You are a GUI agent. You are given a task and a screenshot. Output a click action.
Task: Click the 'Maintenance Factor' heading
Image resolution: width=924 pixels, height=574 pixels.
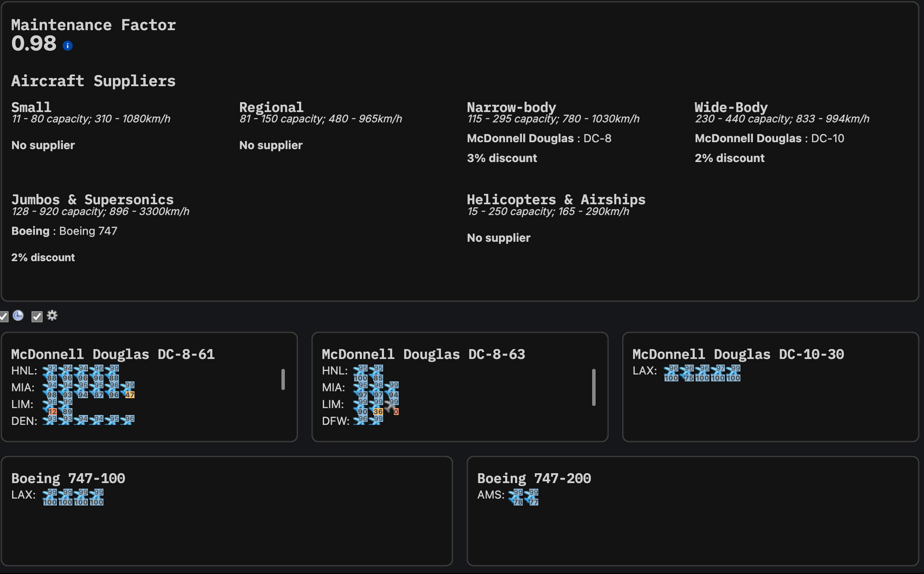coord(94,25)
